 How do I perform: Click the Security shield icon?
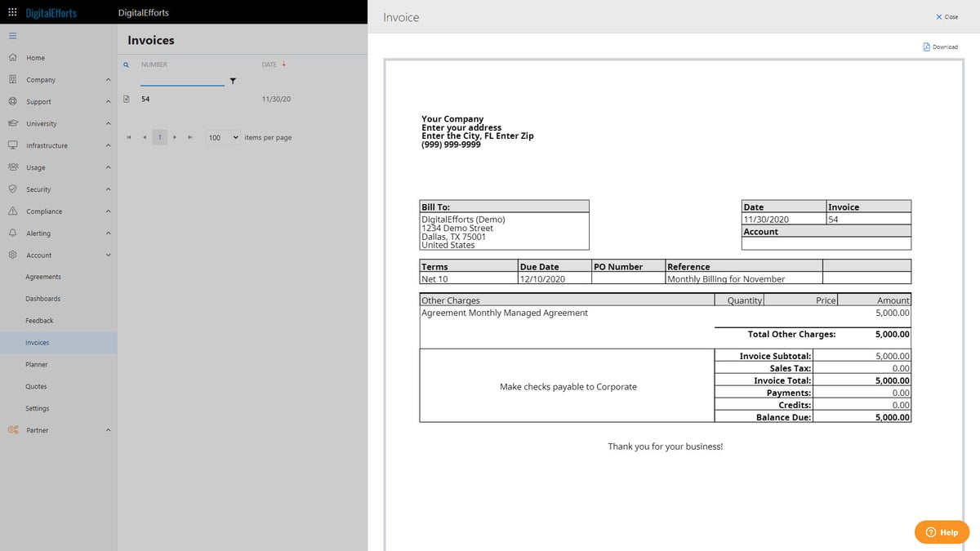tap(11, 189)
